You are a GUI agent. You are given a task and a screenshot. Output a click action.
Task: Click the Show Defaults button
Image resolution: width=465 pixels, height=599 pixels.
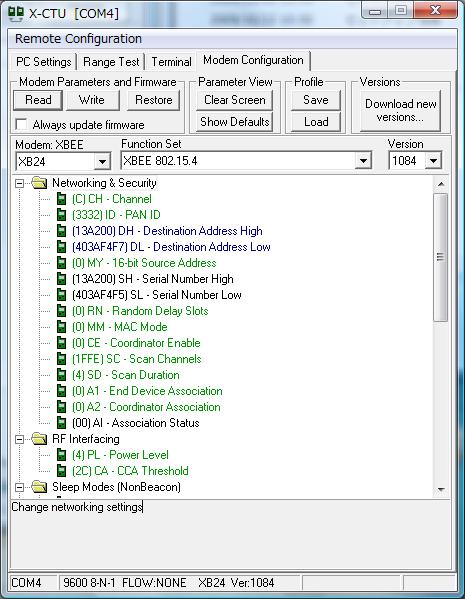coord(235,122)
